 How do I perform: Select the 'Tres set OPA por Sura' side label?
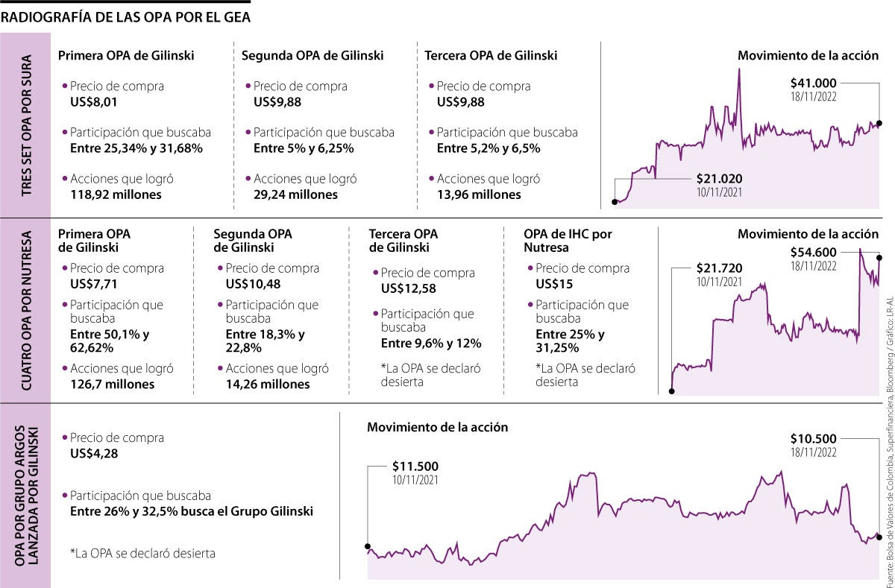pyautogui.click(x=26, y=125)
